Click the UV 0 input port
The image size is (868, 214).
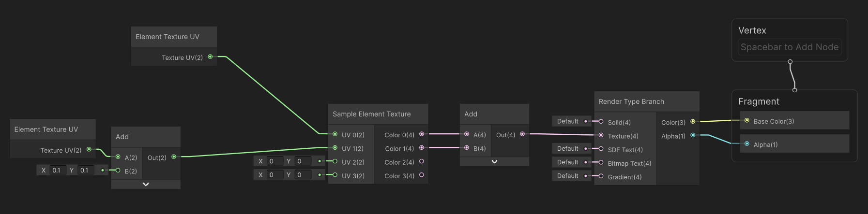tap(335, 134)
